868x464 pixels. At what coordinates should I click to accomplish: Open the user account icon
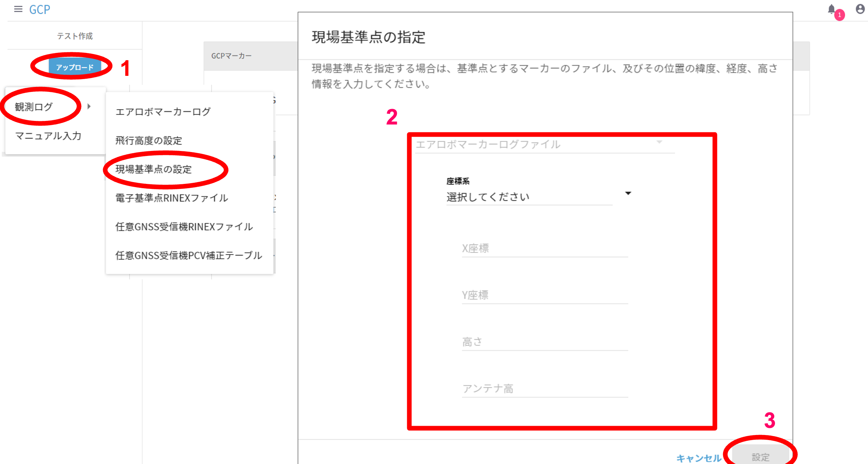tap(860, 9)
